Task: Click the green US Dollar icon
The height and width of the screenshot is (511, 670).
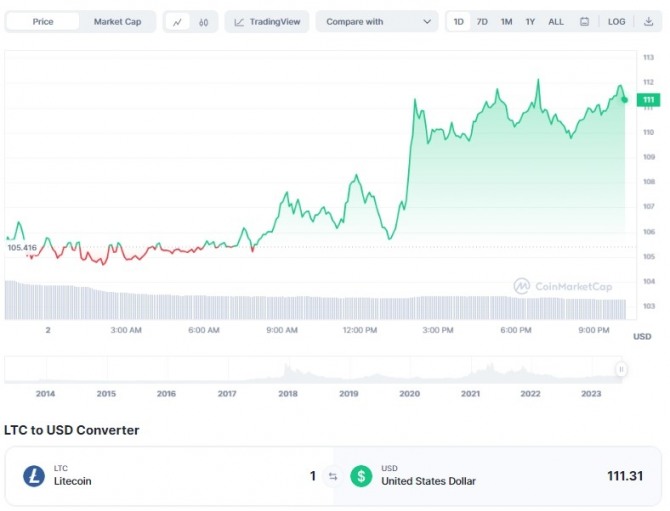Action: (x=361, y=476)
